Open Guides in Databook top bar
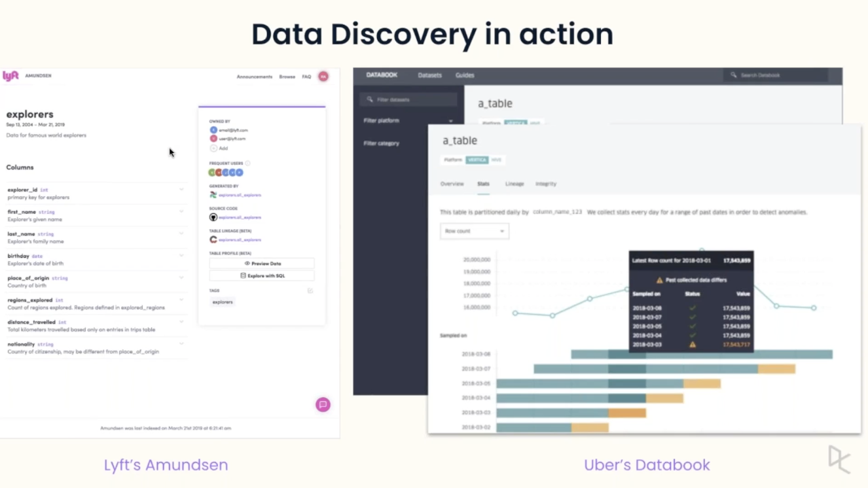868x488 pixels. pyautogui.click(x=465, y=75)
